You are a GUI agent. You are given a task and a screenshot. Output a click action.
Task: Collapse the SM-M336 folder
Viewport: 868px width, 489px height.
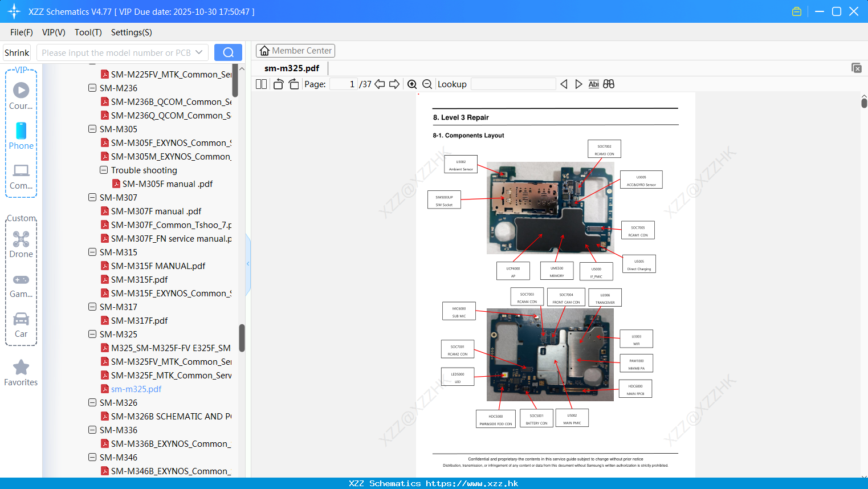click(x=92, y=430)
